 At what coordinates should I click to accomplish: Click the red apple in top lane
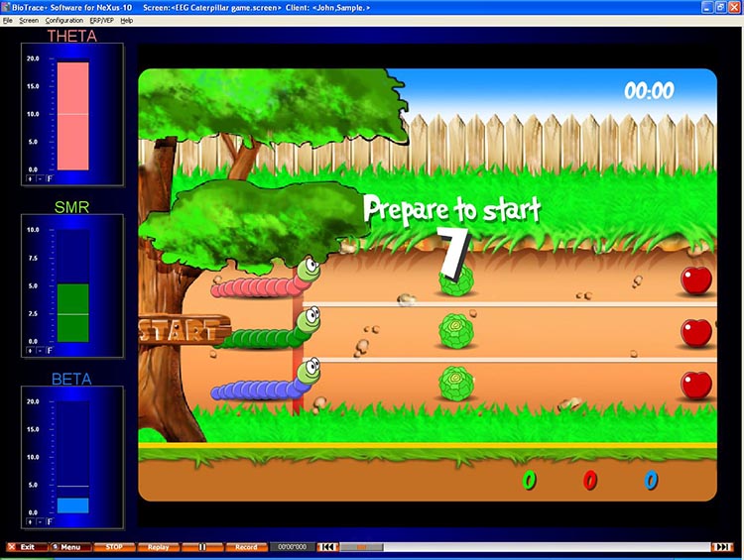696,280
